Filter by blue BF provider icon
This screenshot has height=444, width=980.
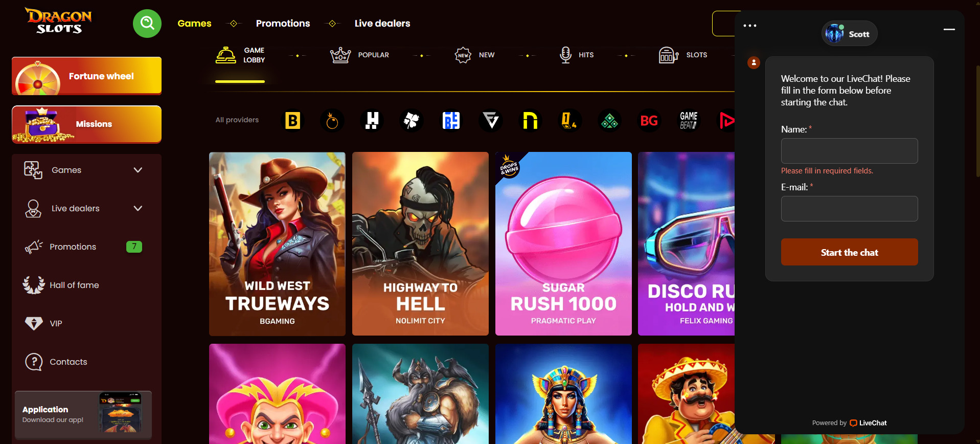click(x=451, y=121)
